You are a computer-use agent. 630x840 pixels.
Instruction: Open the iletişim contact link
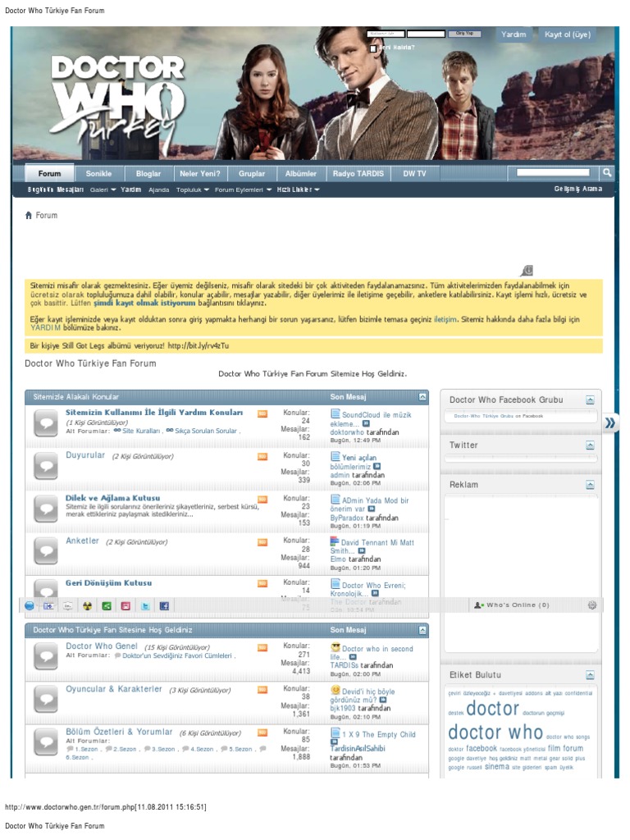pyautogui.click(x=445, y=319)
